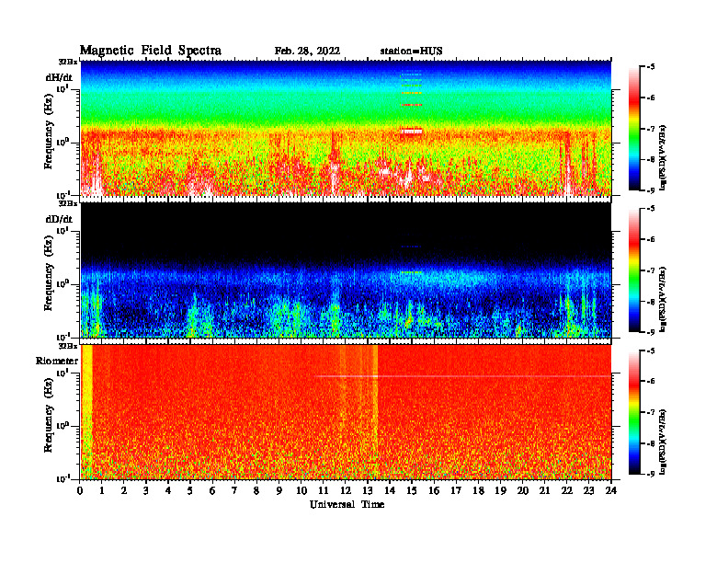Click hour tick "2" on time axis
Image resolution: width=728 pixels, height=563 pixels.
(x=124, y=491)
